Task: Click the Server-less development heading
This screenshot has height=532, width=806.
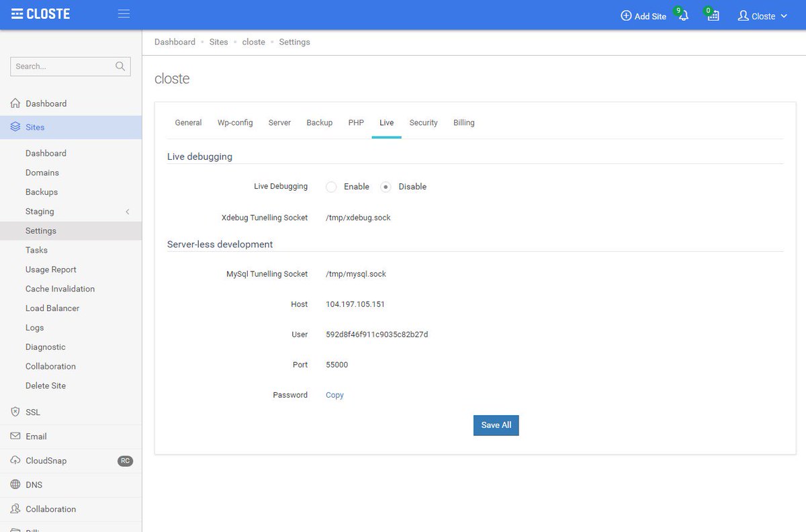Action: 220,245
